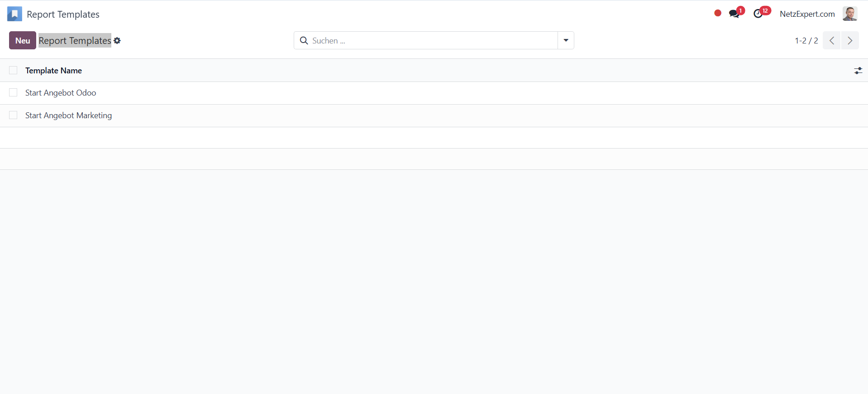Open the NetzExpert.com company switcher
Screen dimensions: 868x394
[x=807, y=14]
